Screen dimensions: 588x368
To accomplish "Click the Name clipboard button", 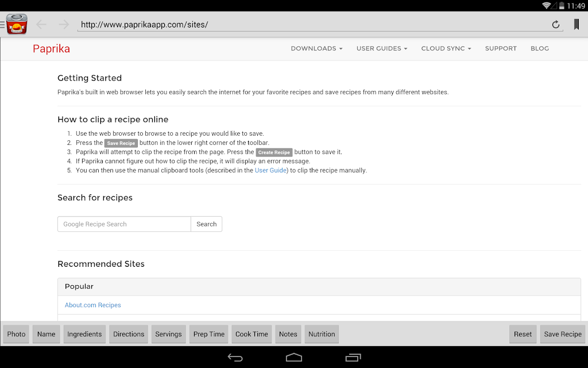I will click(46, 334).
